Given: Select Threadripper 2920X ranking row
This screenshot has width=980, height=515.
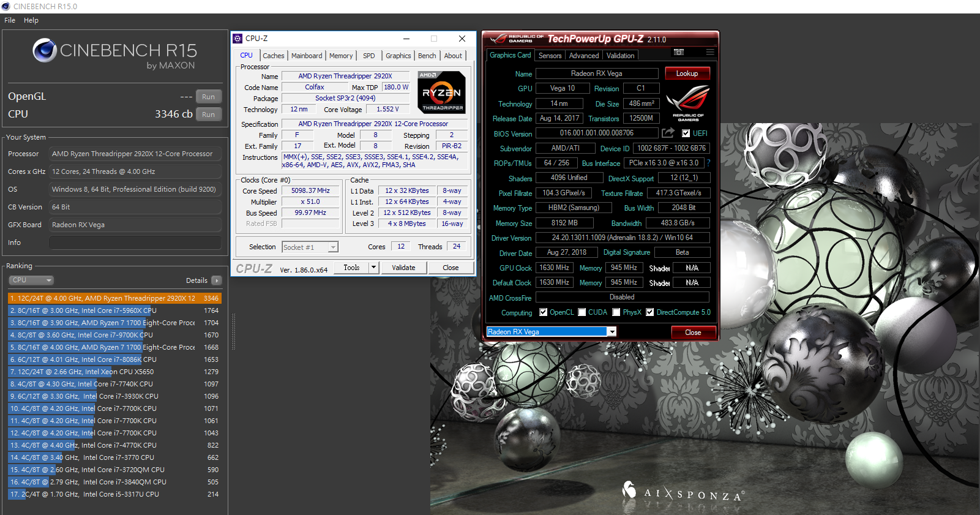Looking at the screenshot, I should 114,298.
